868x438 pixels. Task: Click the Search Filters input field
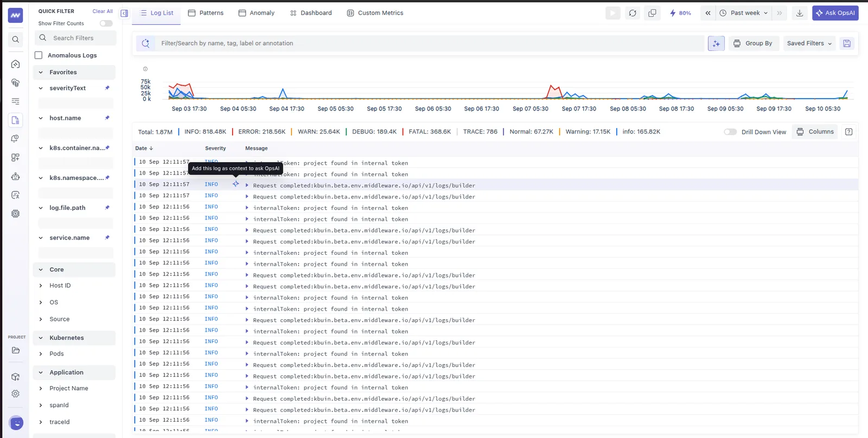point(75,38)
